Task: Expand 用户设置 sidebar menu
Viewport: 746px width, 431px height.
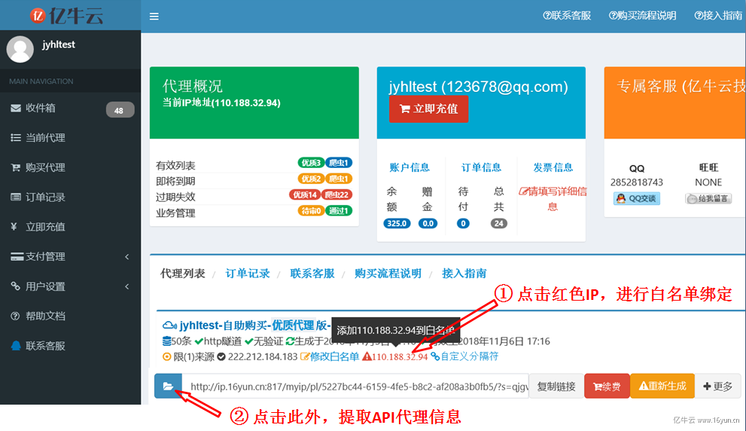Action: [x=70, y=286]
